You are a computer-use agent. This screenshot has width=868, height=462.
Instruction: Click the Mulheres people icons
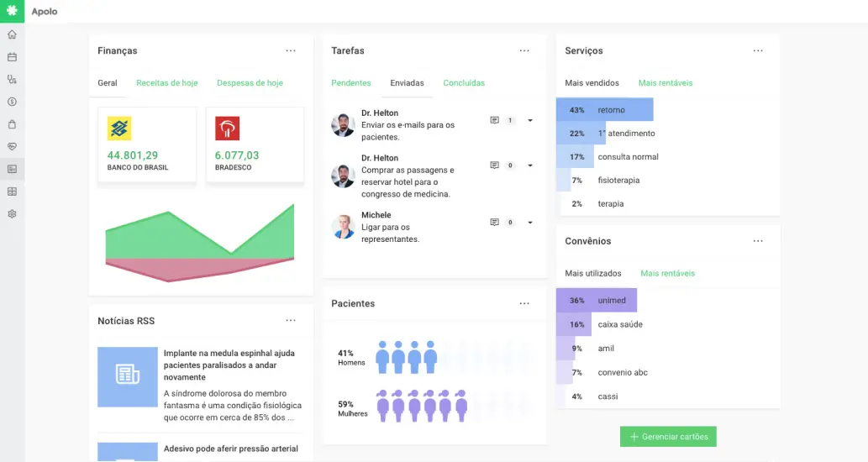[x=422, y=406]
